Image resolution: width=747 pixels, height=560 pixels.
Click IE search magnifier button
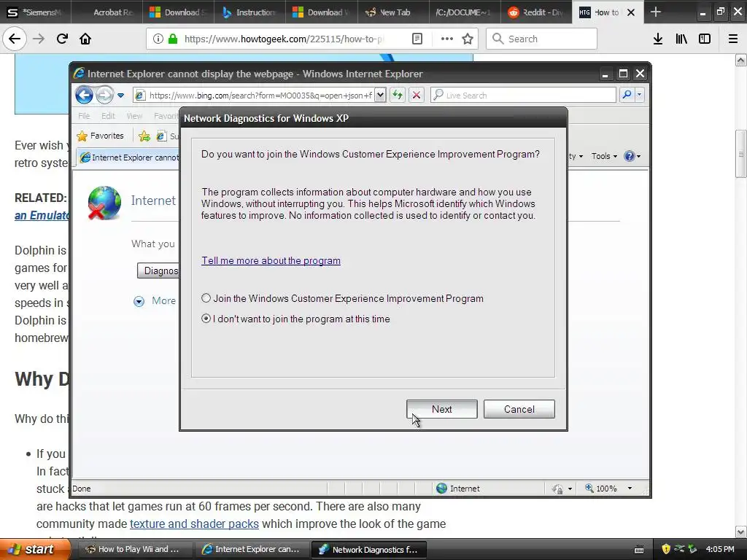coord(627,96)
